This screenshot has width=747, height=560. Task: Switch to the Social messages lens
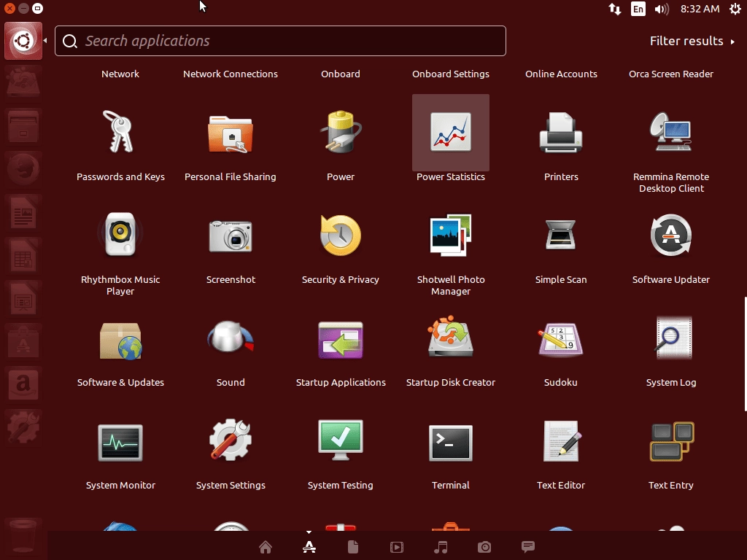528,547
